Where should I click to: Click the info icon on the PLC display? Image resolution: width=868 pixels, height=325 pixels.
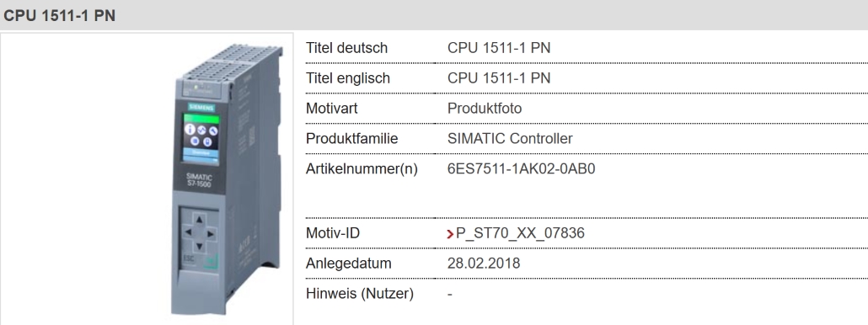coord(190,130)
